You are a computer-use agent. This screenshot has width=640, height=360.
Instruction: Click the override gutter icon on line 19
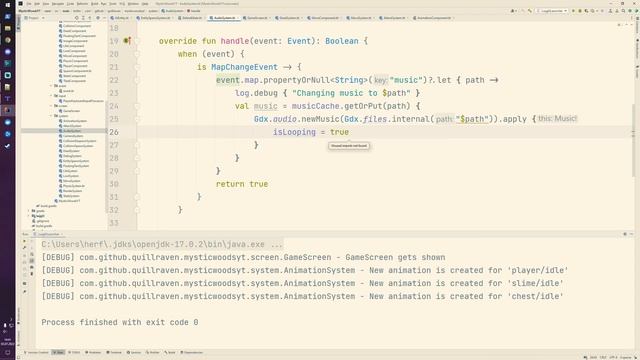coord(127,40)
